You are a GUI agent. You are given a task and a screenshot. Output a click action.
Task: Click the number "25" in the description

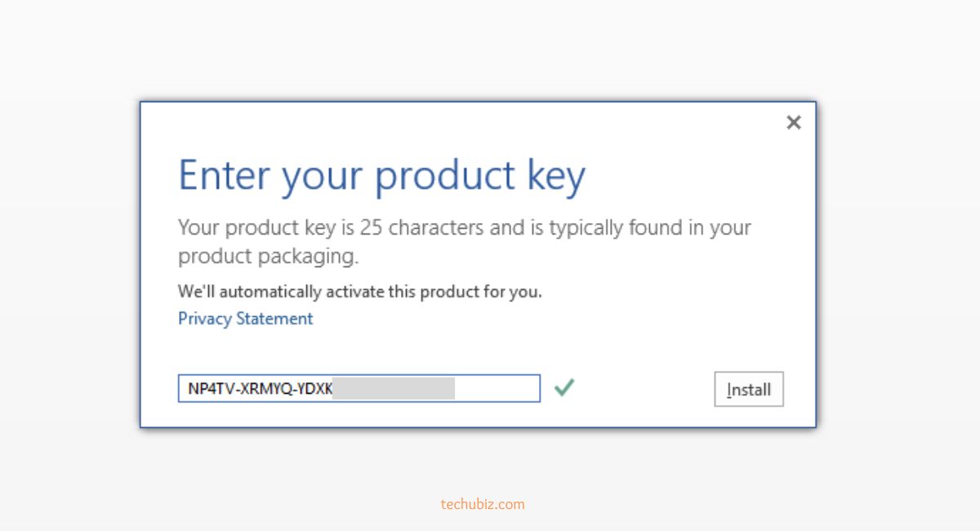(x=372, y=228)
